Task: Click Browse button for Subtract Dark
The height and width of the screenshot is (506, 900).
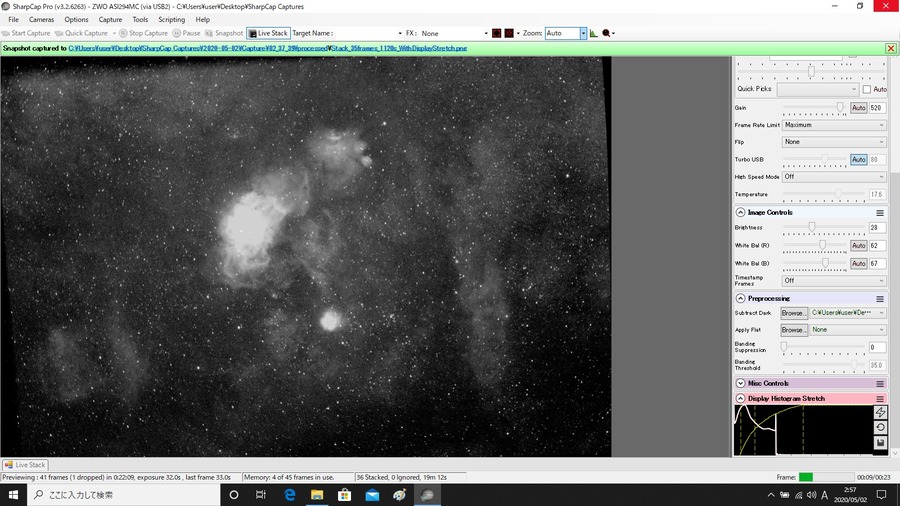Action: click(x=794, y=313)
